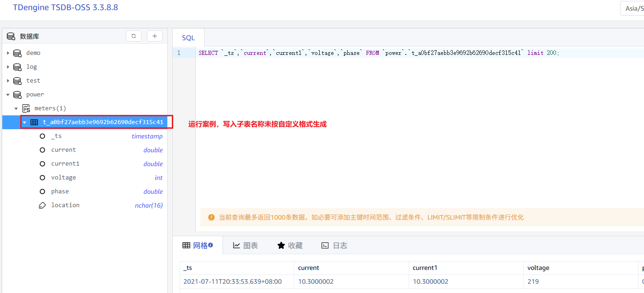Click into the SQL query editor line

(x=378, y=53)
